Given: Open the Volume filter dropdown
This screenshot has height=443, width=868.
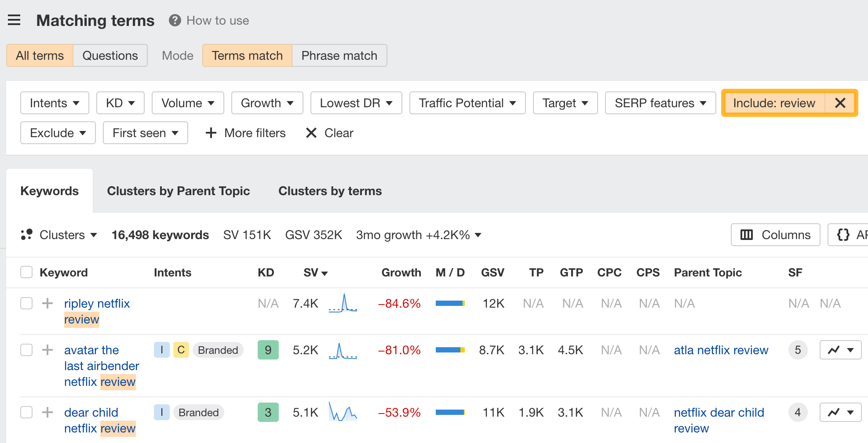Looking at the screenshot, I should pyautogui.click(x=188, y=103).
